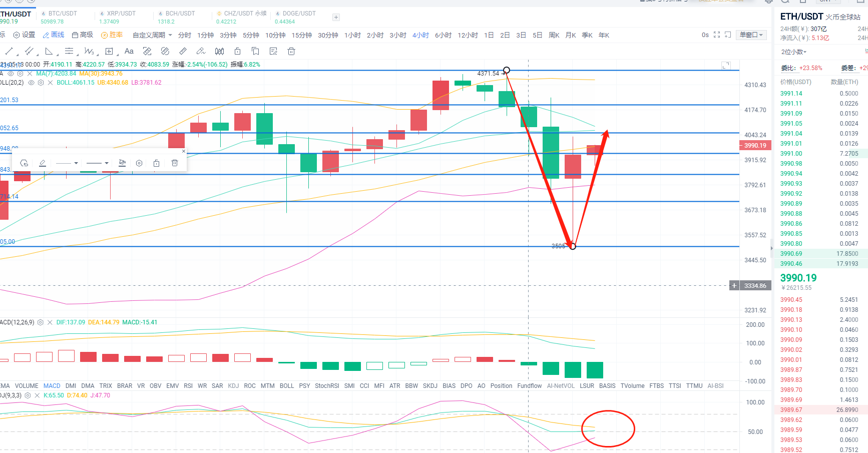Open line style dropdown in floating toolbar
Viewport: 868px width, 453px height.
[98, 163]
